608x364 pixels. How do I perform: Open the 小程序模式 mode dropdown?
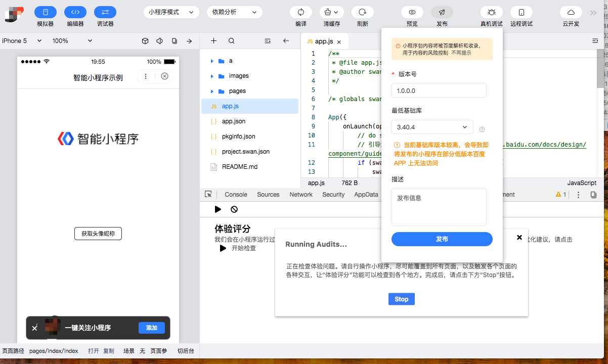tap(171, 12)
